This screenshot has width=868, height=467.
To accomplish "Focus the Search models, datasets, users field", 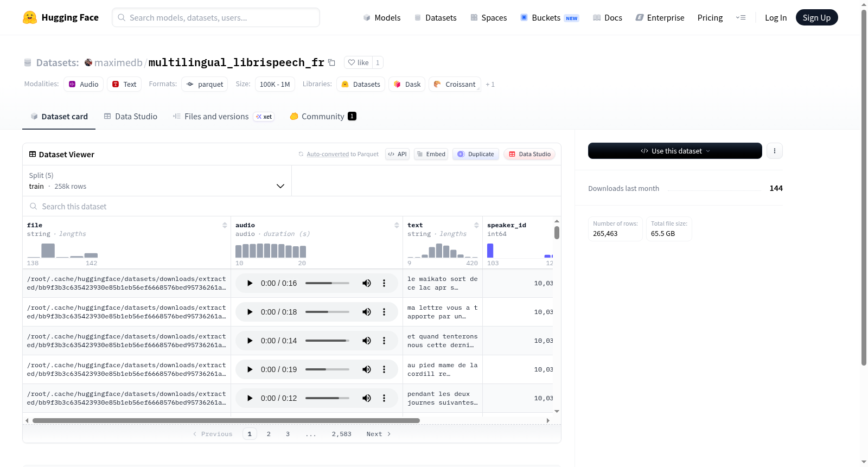I will point(216,17).
